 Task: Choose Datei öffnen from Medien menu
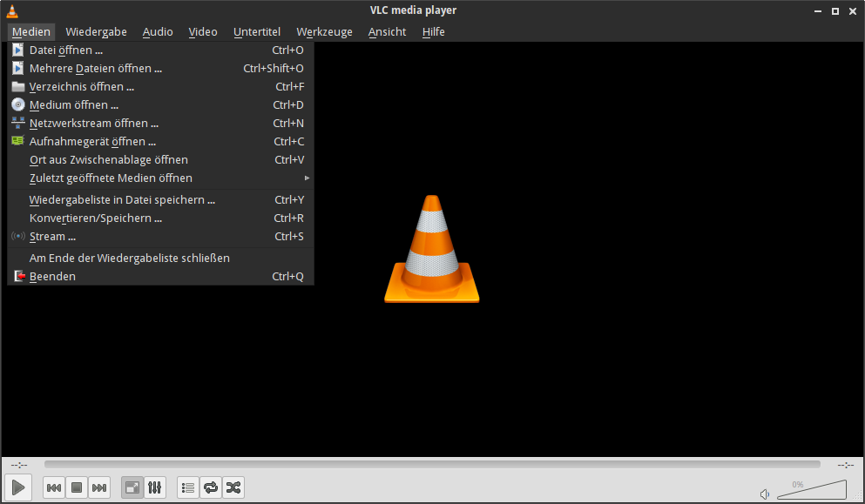pos(160,50)
